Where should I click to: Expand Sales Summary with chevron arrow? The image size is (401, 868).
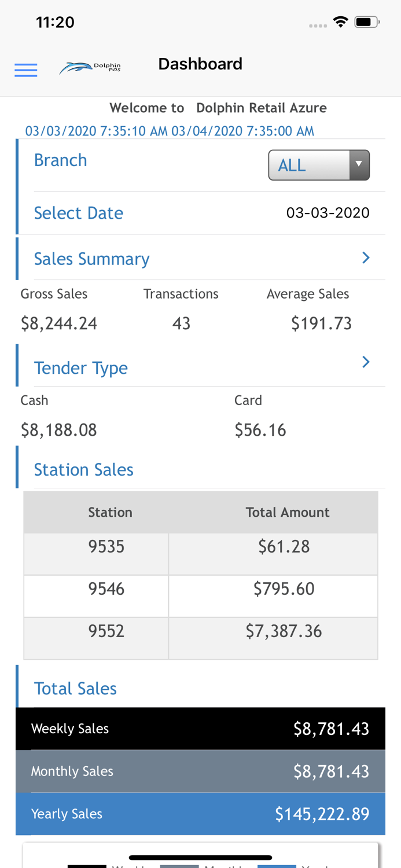366,258
